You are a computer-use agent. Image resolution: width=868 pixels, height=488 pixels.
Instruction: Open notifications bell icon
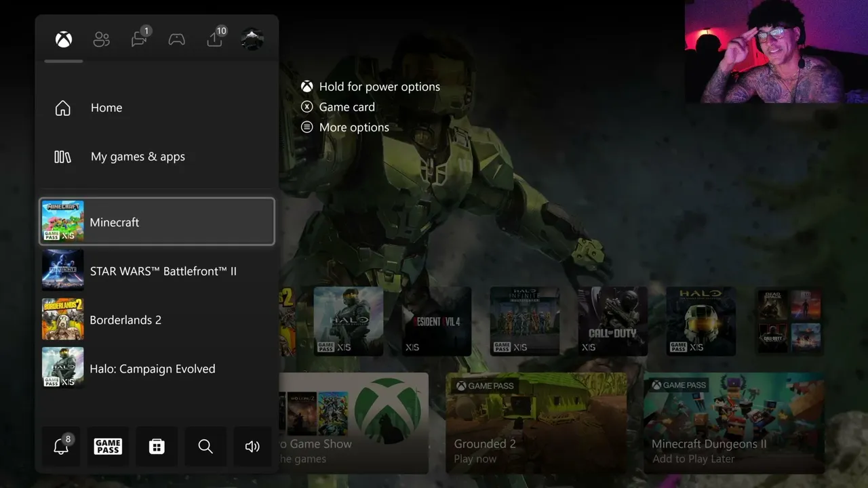[x=61, y=446]
